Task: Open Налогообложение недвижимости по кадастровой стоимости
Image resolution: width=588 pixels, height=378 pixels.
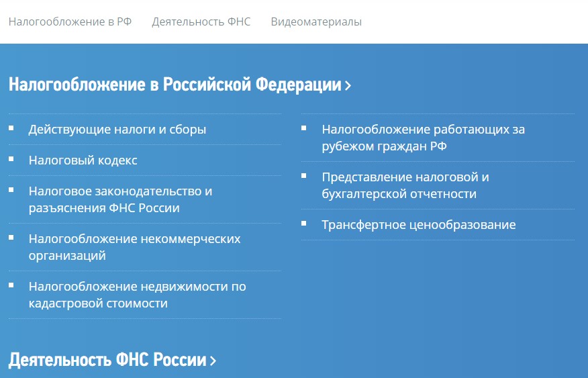Action: [137, 295]
